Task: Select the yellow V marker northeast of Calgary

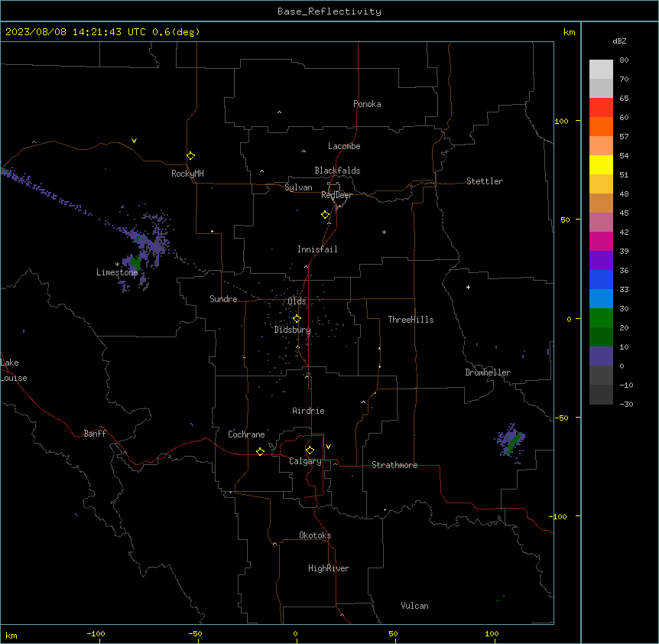Action: pos(328,447)
